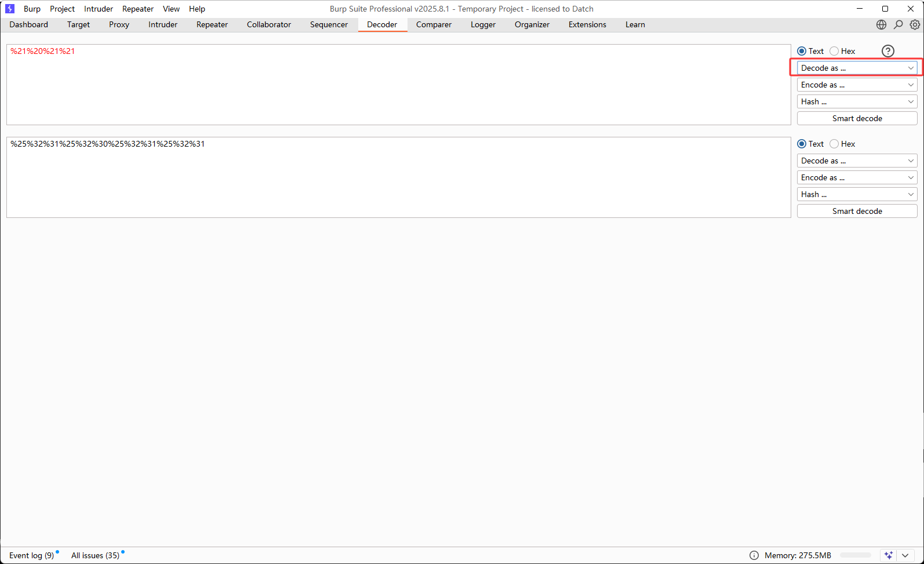Image resolution: width=924 pixels, height=564 pixels.
Task: Open second panel's Decode as dropdown
Action: 857,161
